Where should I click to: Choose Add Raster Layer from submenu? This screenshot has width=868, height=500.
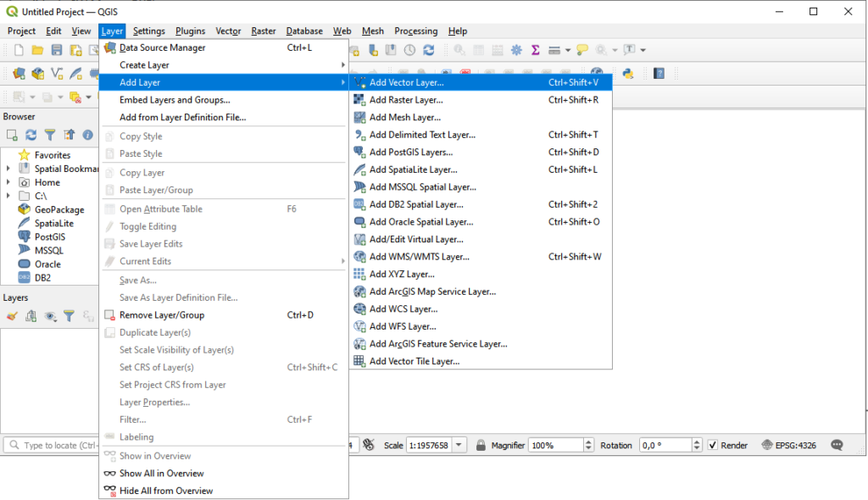click(481, 100)
